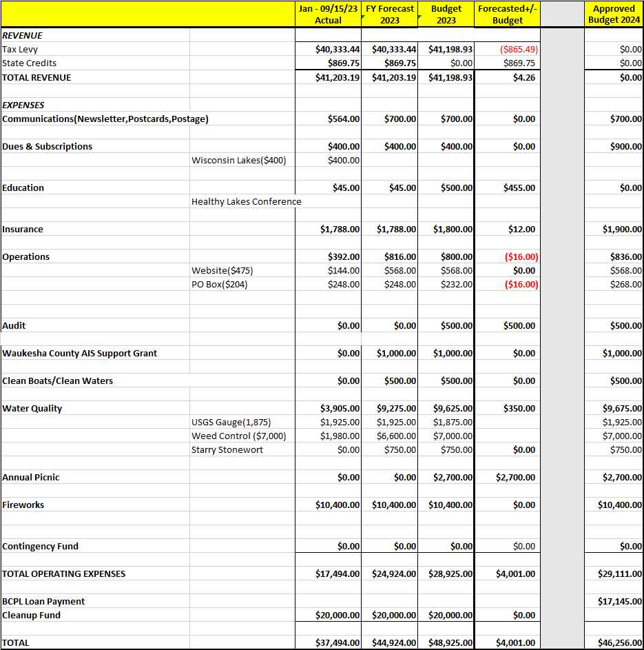This screenshot has height=650, width=644.
Task: Click the $9,275.00 Water Quality forecast
Action: click(x=396, y=408)
